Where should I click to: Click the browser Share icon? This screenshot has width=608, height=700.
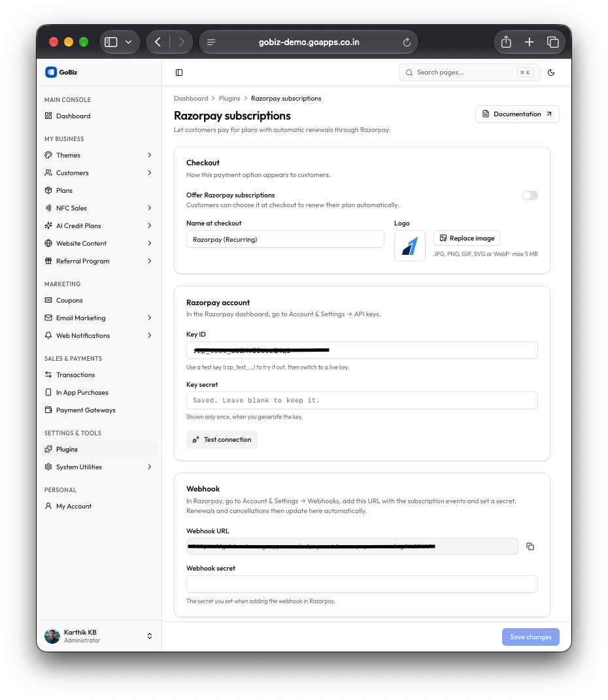pyautogui.click(x=506, y=42)
